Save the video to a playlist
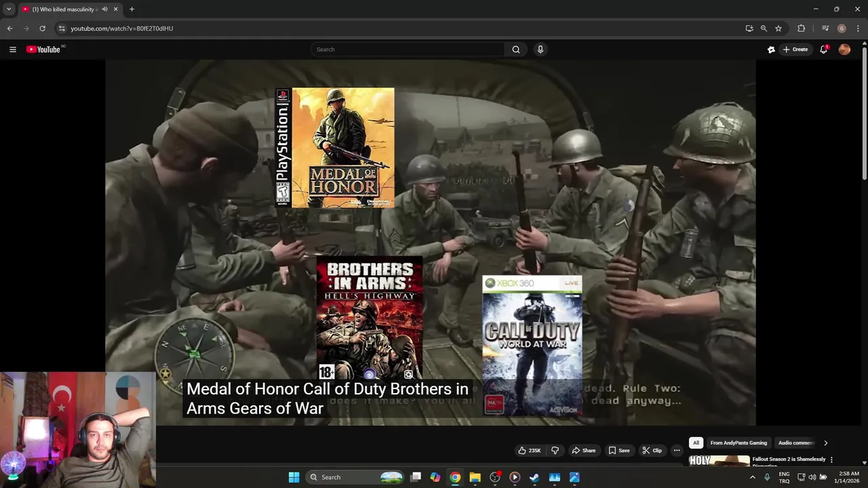Screen dimensions: 868x488 pyautogui.click(x=618, y=450)
